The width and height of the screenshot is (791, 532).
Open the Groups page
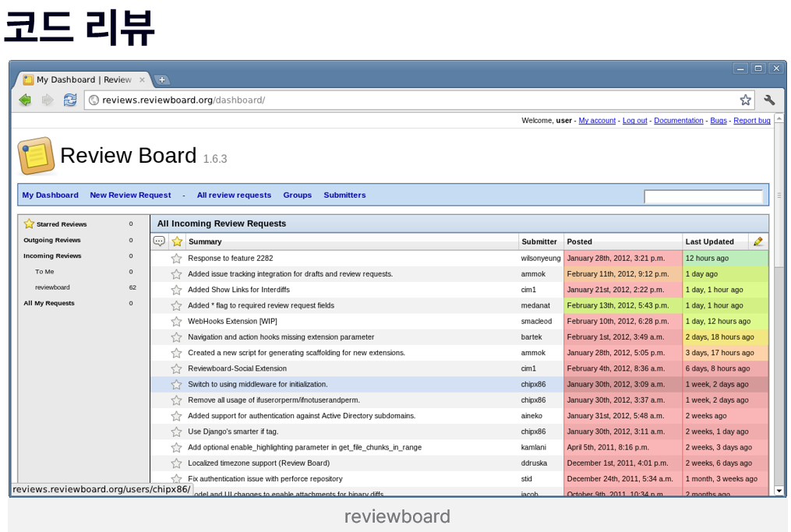297,196
